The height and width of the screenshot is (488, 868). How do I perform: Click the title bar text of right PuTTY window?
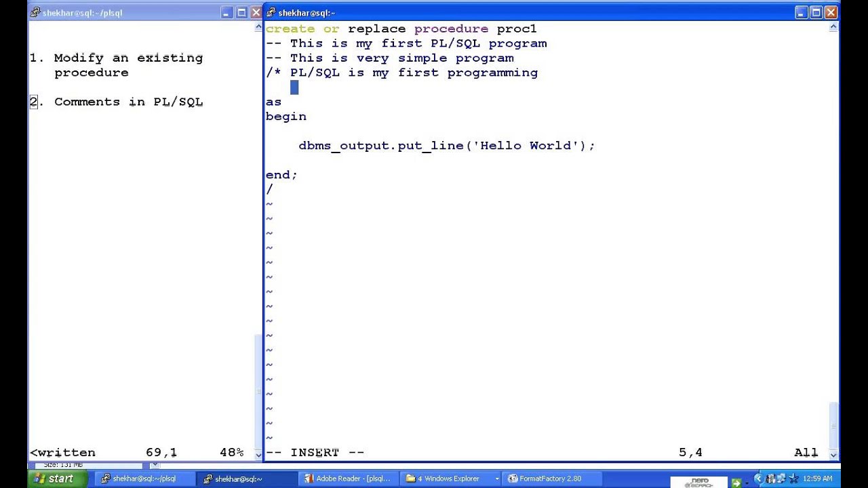click(307, 13)
